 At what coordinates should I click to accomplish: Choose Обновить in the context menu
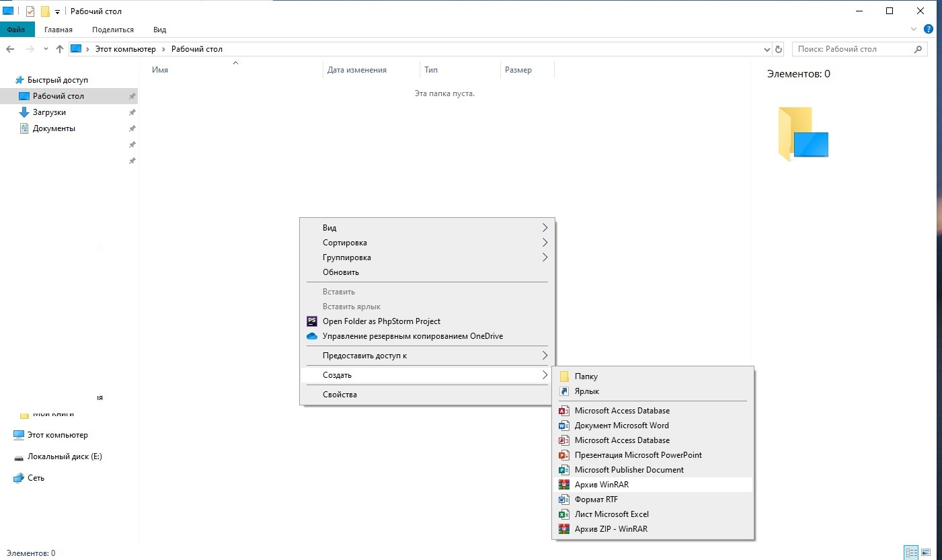coord(427,272)
